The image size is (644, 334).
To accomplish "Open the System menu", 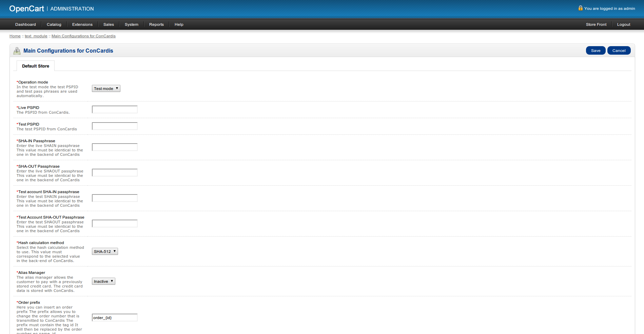I will tap(131, 24).
